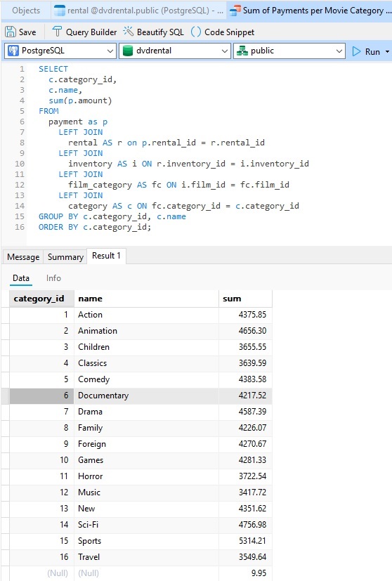Place cursor on SELECT keyword in editor
This screenshot has height=581, width=392.
click(x=53, y=69)
